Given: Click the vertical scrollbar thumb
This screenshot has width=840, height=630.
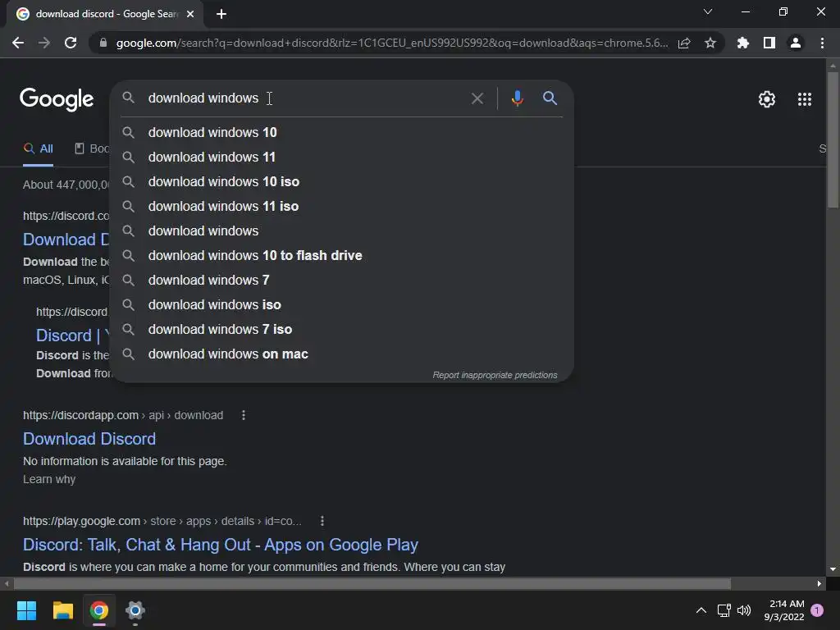Looking at the screenshot, I should 833,139.
